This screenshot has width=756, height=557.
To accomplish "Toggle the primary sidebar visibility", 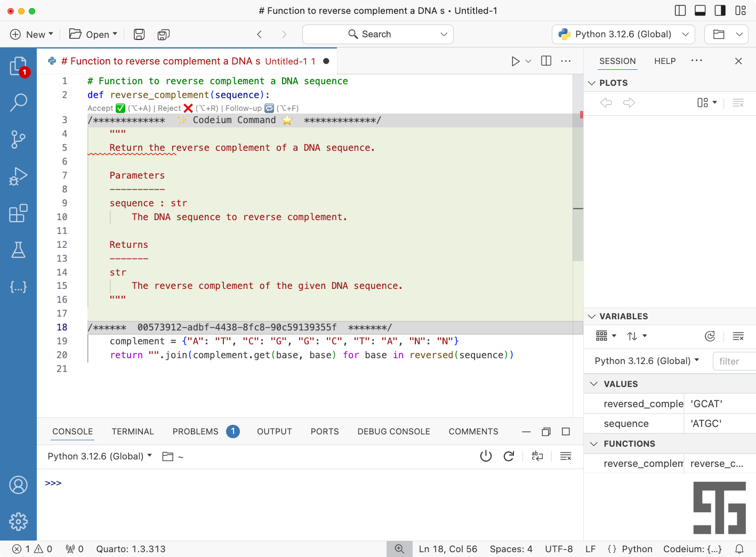I will 680,10.
